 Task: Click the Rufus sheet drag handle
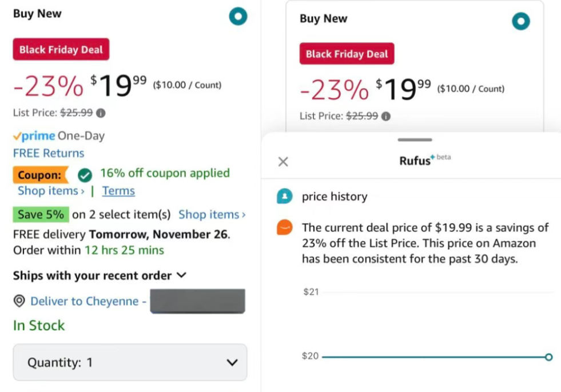tap(415, 139)
